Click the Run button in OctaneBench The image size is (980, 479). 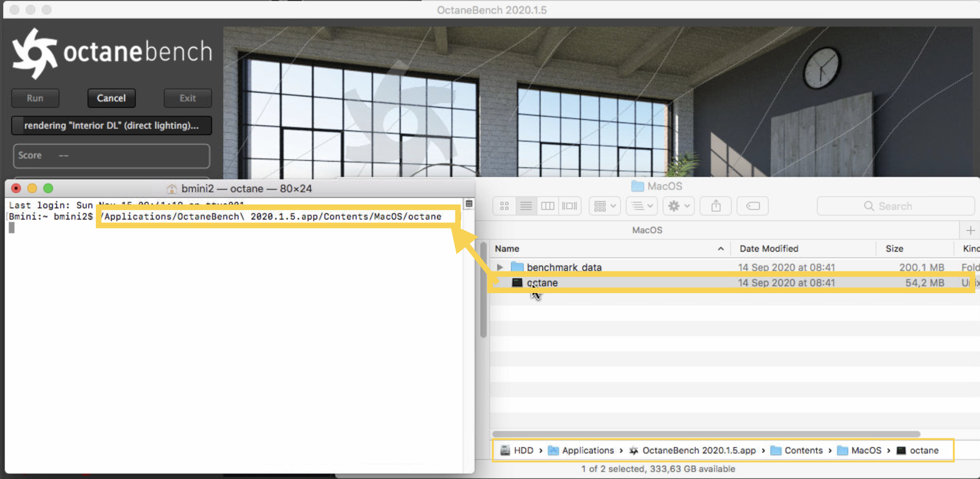click(35, 98)
